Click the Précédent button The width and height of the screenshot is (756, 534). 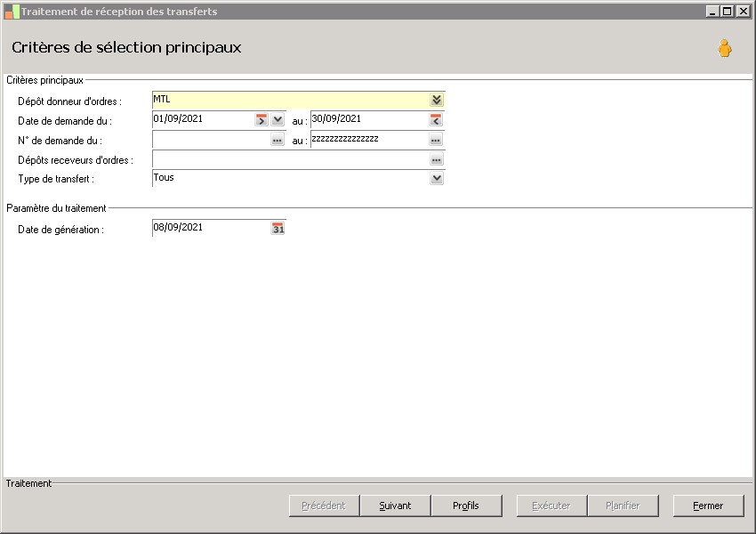click(x=324, y=506)
